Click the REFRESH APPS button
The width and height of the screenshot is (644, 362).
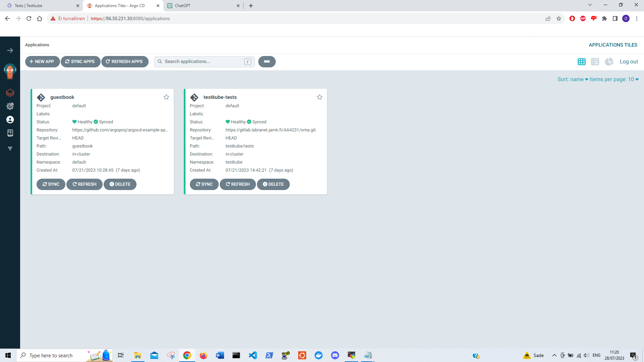[124, 61]
